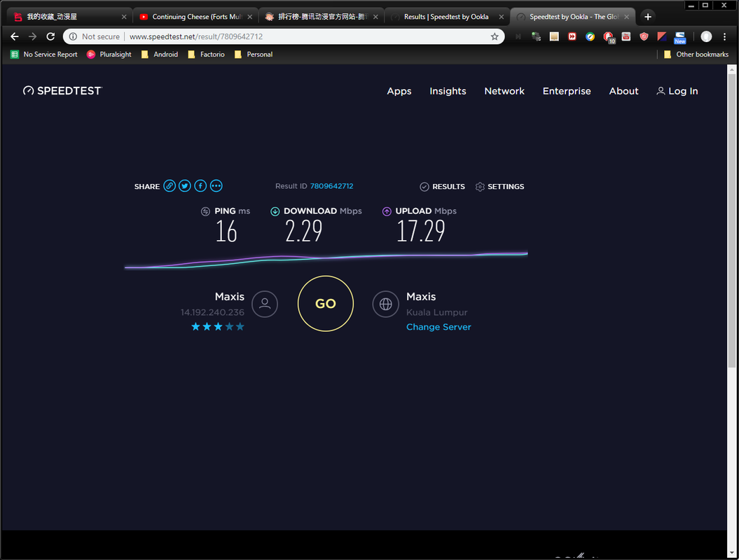The width and height of the screenshot is (739, 560).
Task: Click the page vertical scrollbar
Action: [731, 220]
